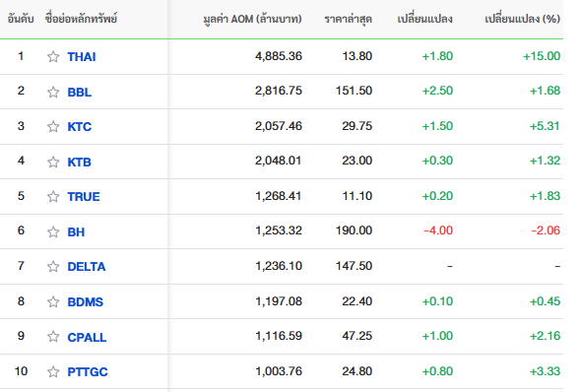This screenshot has height=392, width=580.
Task: Sort by ราคาล่าสุด column header
Action: 348,19
